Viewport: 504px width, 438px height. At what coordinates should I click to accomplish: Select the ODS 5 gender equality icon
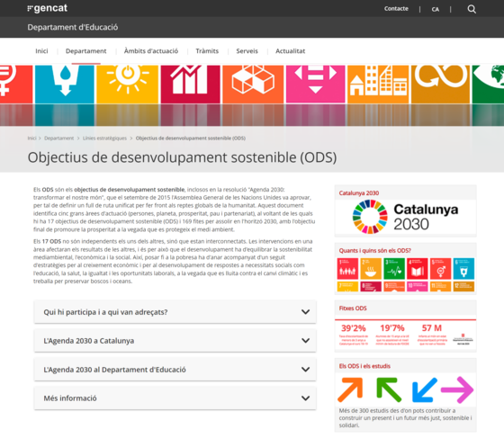click(440, 268)
